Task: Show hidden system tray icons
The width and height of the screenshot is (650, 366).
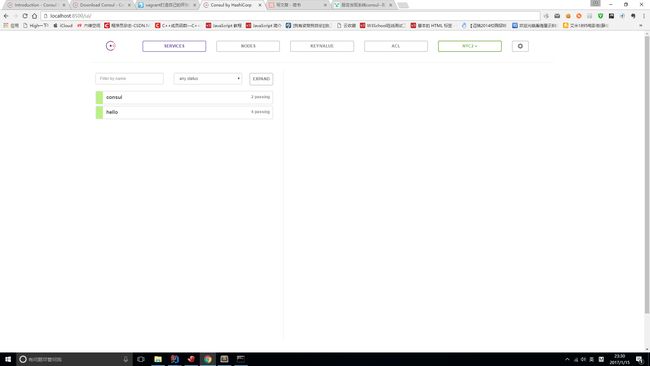Action: click(x=567, y=359)
